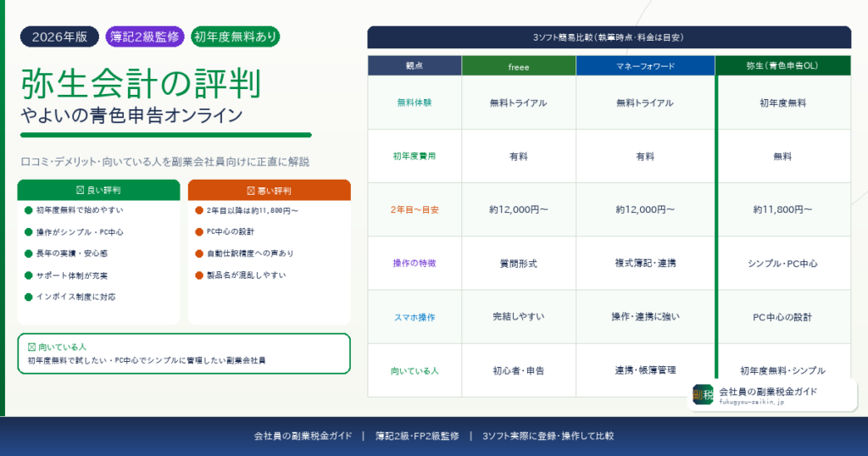Click the 初心者・申告 cell

click(x=518, y=370)
